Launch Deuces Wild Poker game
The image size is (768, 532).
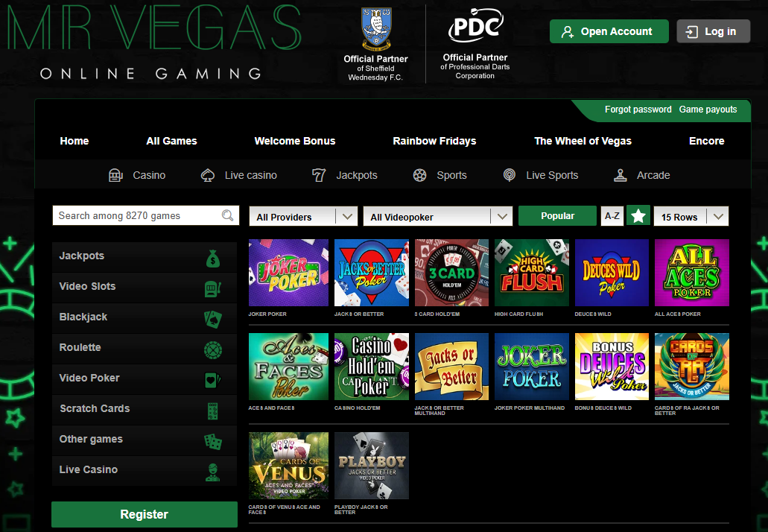612,273
